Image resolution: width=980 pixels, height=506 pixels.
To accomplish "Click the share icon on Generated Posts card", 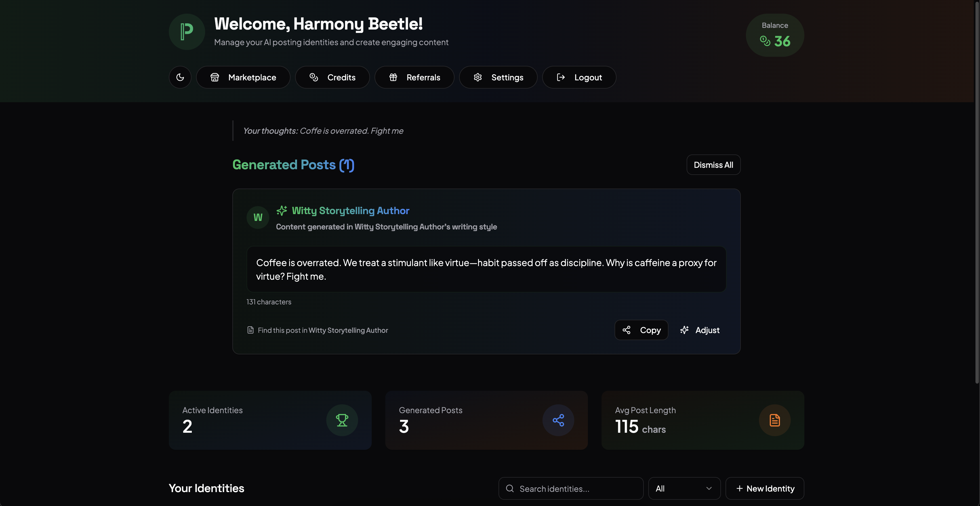I will pos(558,420).
